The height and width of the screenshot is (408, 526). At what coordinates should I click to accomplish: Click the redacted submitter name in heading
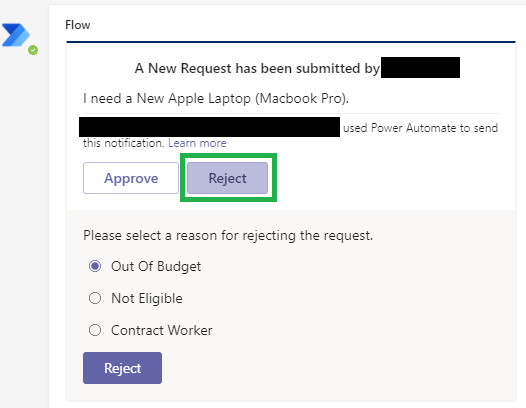point(420,67)
